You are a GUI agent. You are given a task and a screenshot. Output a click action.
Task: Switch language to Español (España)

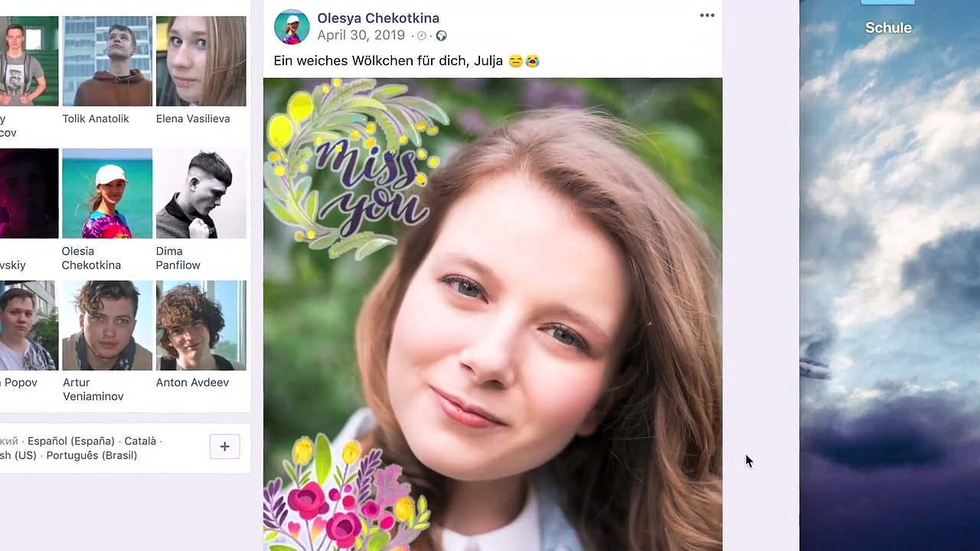coord(70,441)
